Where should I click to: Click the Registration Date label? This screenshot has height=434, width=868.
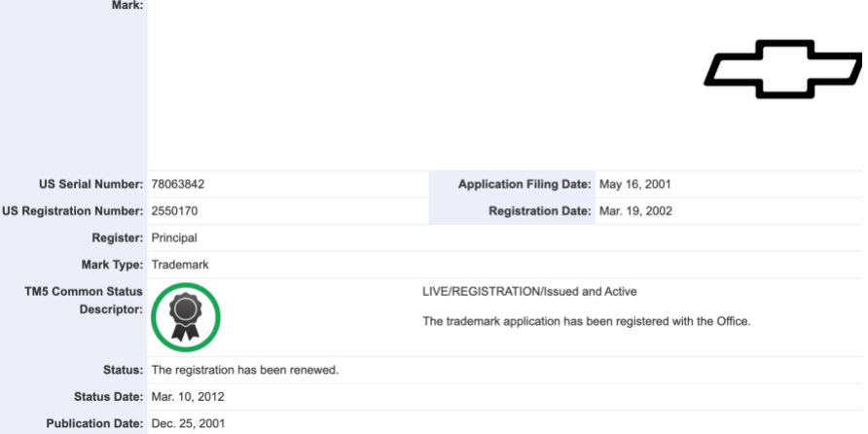click(540, 211)
